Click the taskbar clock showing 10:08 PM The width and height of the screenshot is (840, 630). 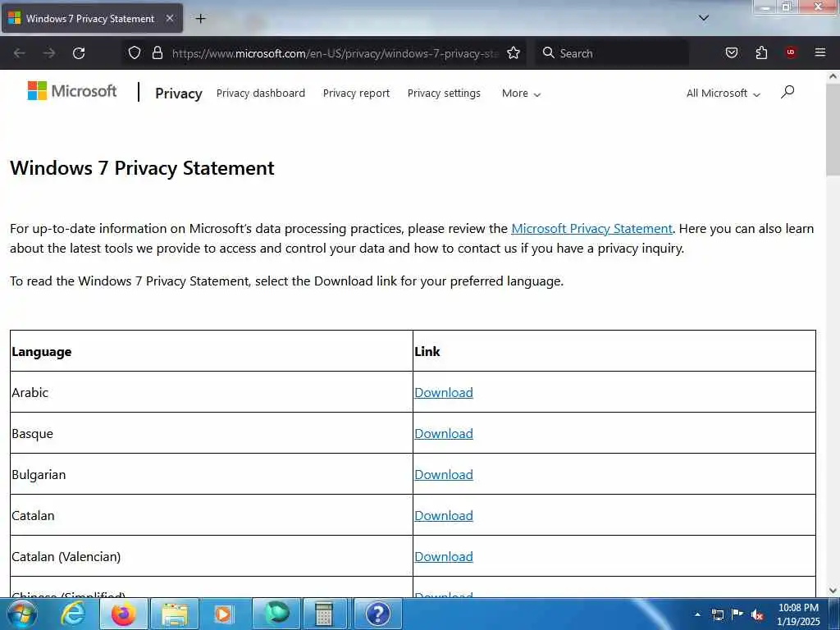798,614
